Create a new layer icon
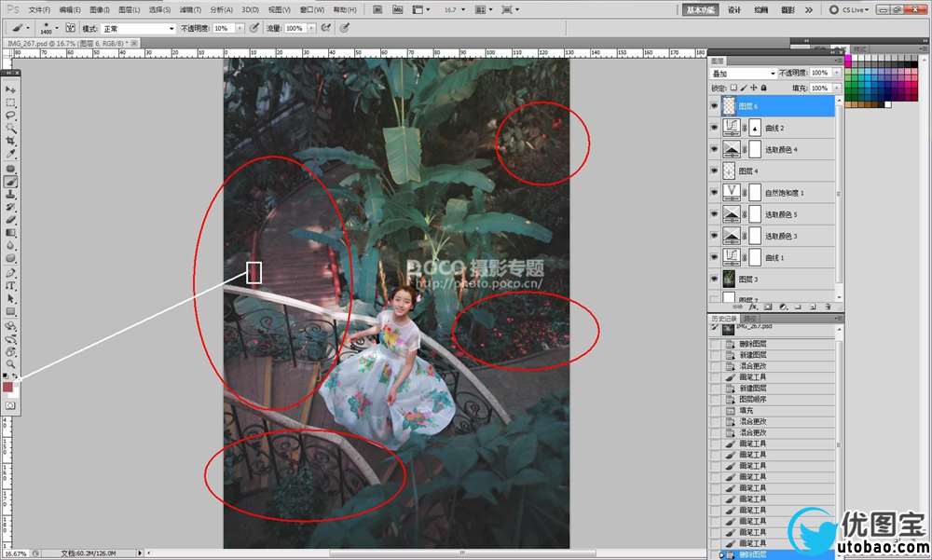Screen dimensions: 932x560 click(813, 307)
